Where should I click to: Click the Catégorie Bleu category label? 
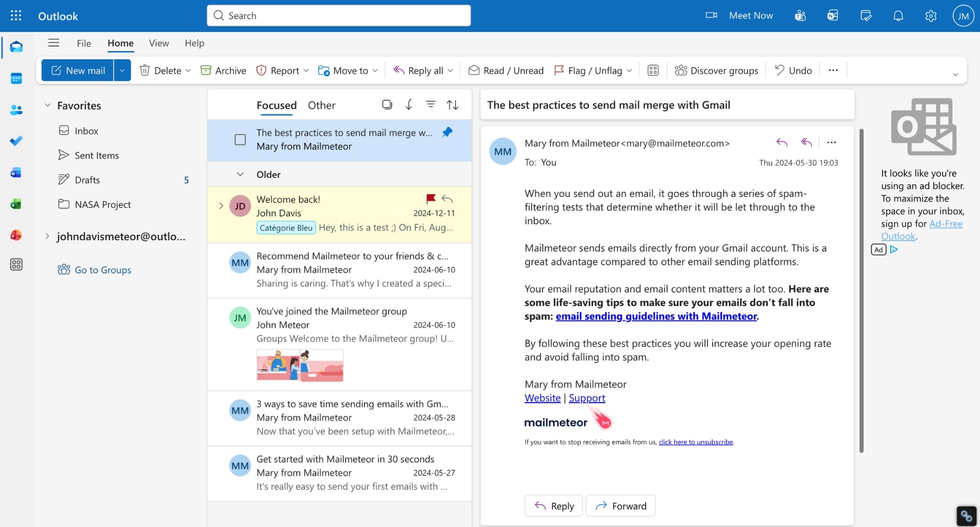point(286,227)
